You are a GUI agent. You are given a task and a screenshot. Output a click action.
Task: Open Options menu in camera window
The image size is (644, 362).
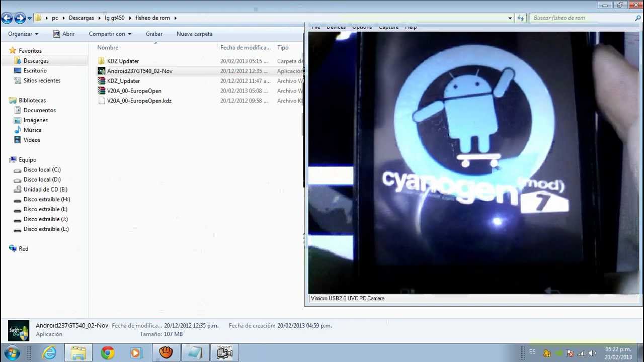pos(362,27)
